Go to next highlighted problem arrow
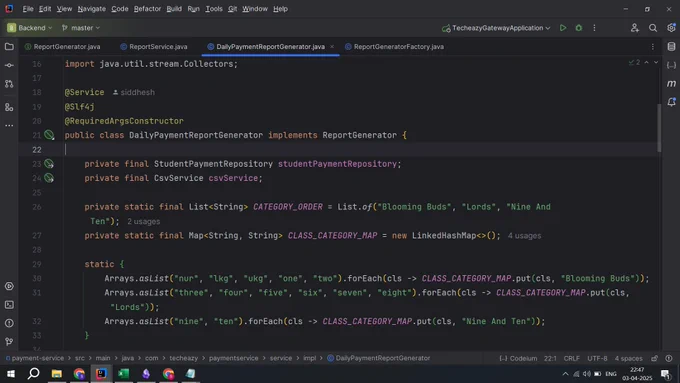 (x=656, y=62)
